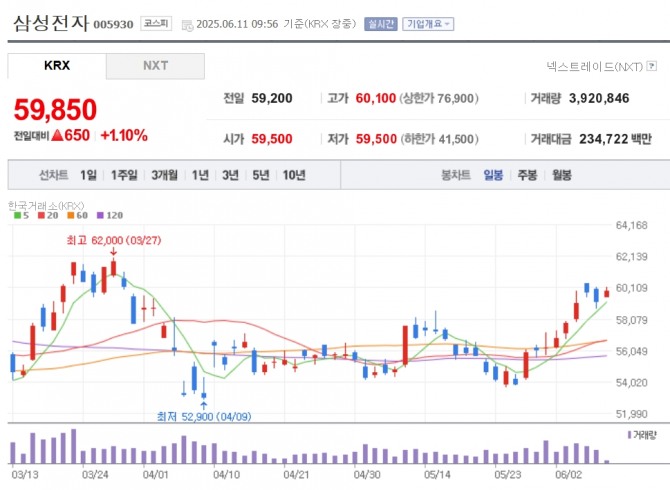Click the 거래량 value 3,920,846
Viewport: 670px width, 490px height.
(599, 98)
